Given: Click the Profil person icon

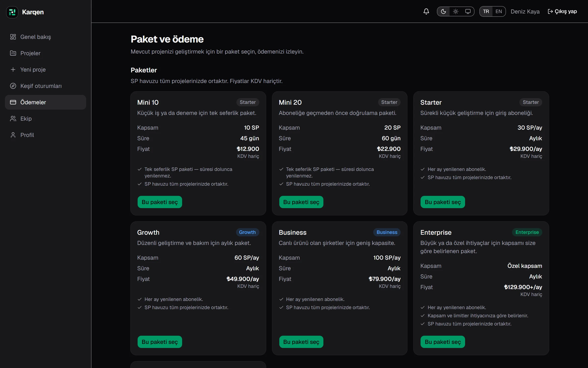Looking at the screenshot, I should point(13,135).
